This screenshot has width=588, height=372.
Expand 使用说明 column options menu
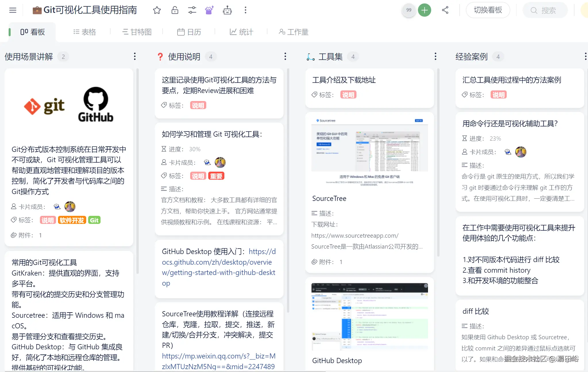[285, 57]
